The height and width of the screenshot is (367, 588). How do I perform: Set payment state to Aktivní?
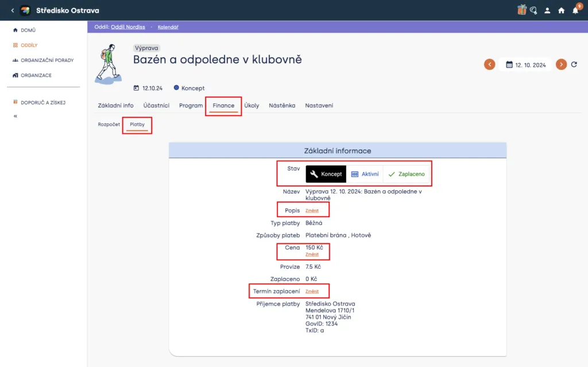365,174
